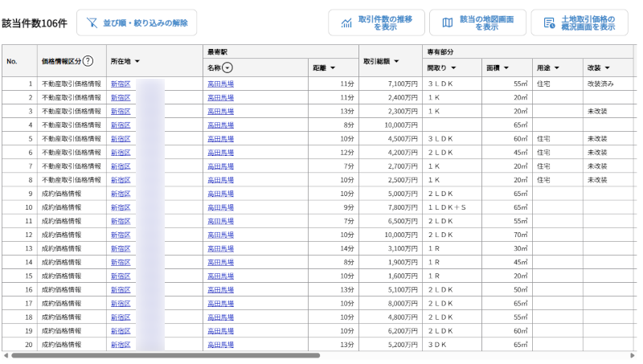Screen dimensions: 643x364
Task: Click the filter-clear funnel icon
Action: 92,23
